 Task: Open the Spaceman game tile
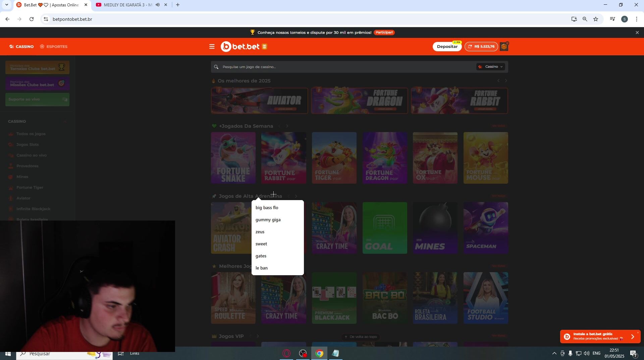coord(486,228)
